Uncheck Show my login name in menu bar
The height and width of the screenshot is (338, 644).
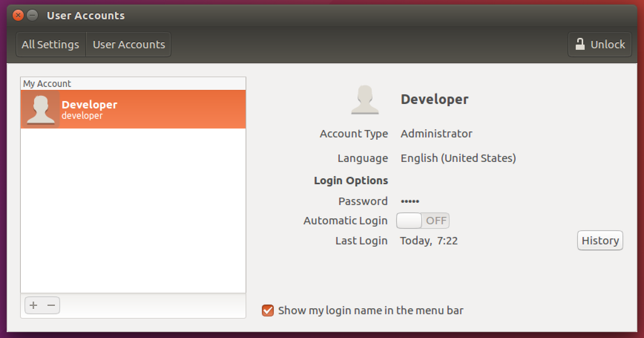(267, 311)
